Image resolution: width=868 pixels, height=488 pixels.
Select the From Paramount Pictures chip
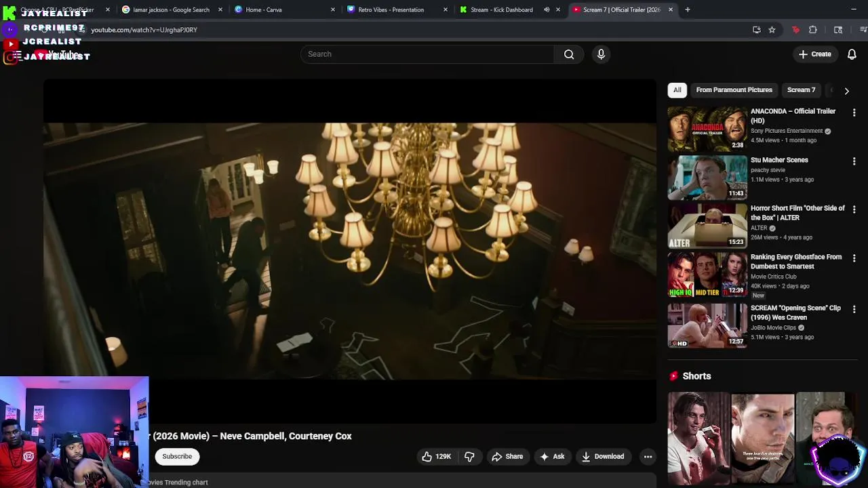734,90
